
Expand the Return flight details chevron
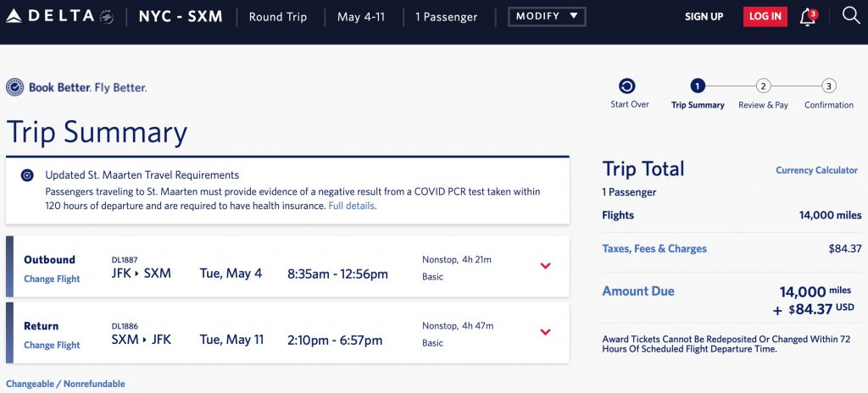(545, 332)
